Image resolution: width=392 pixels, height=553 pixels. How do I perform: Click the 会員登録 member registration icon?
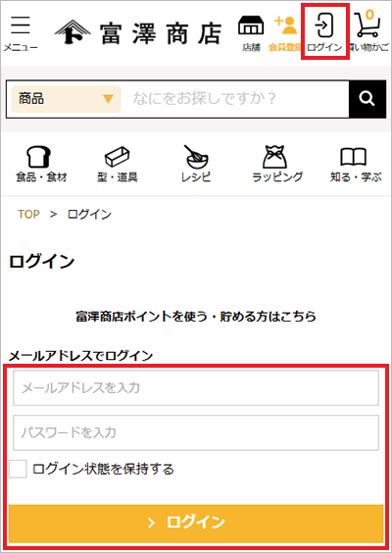(285, 33)
